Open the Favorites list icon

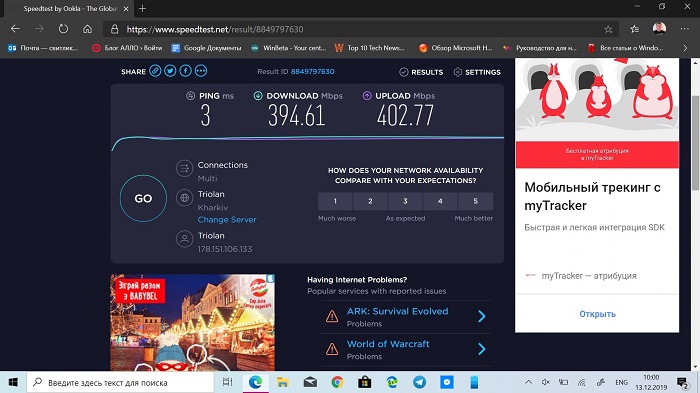click(x=634, y=29)
